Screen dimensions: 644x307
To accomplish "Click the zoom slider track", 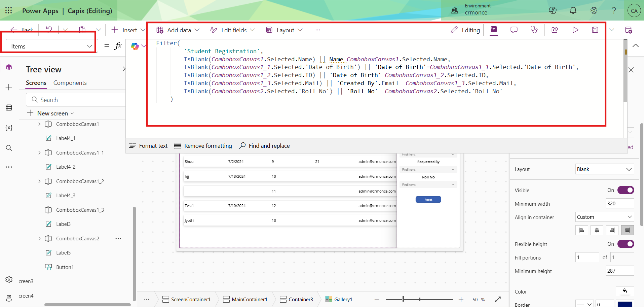I will (x=419, y=299).
